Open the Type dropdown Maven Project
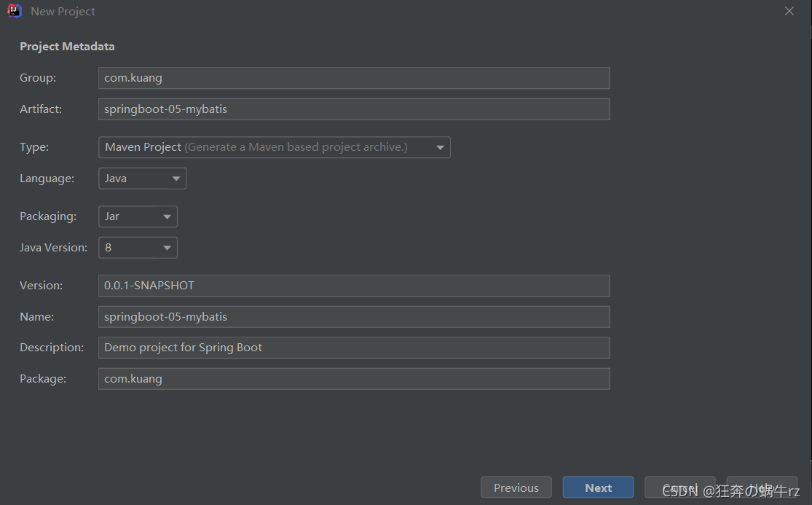 [x=274, y=147]
